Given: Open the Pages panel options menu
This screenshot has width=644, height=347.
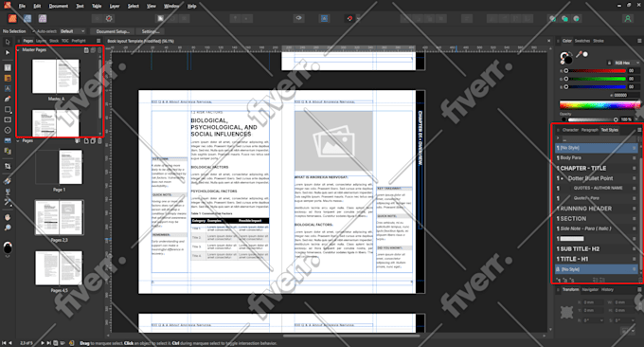Looking at the screenshot, I should [x=98, y=41].
